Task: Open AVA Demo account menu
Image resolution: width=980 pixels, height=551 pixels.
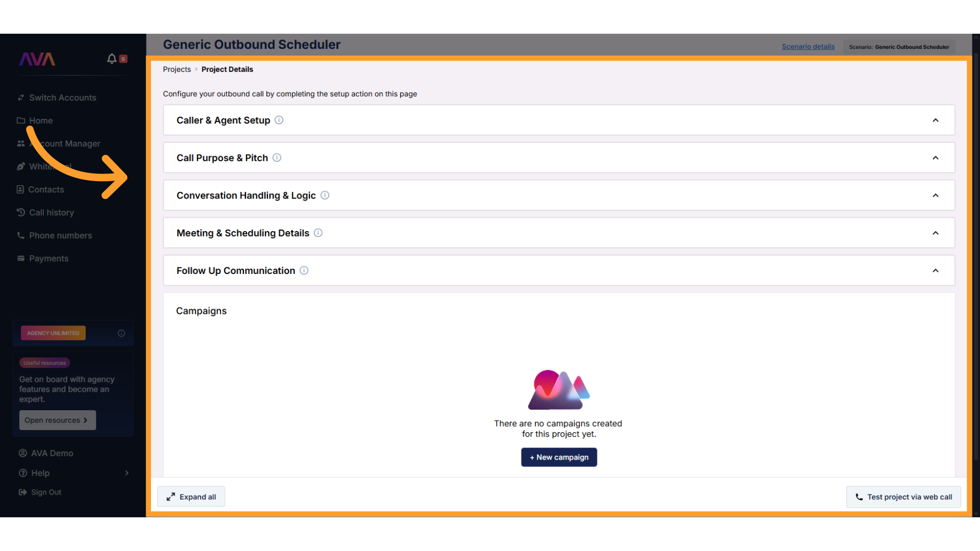Action: (52, 453)
